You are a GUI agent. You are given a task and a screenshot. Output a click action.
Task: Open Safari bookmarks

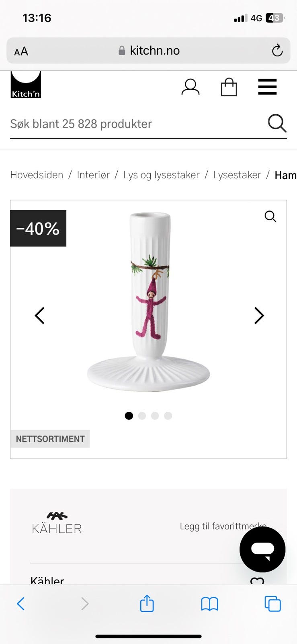(209, 604)
